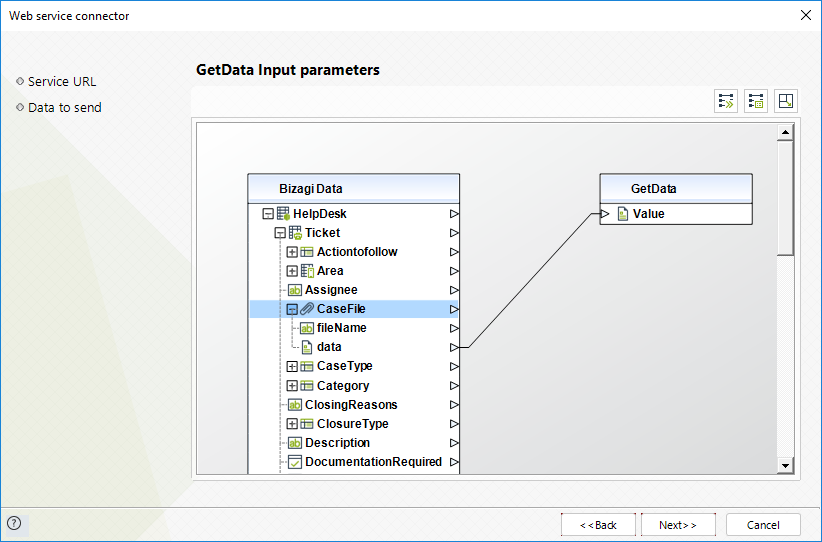Click the connector arrow beside fileName
Viewport: 822px width, 542px height.
tap(454, 328)
